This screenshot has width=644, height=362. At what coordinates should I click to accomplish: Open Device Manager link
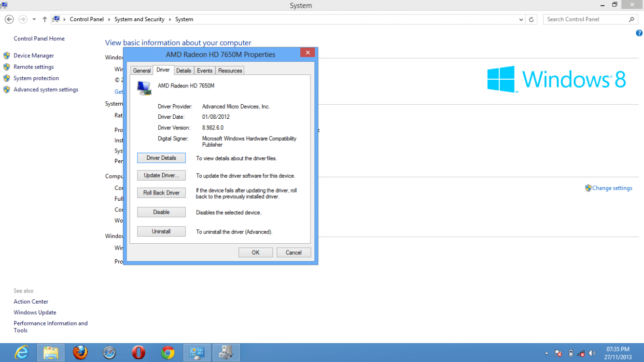coord(34,56)
